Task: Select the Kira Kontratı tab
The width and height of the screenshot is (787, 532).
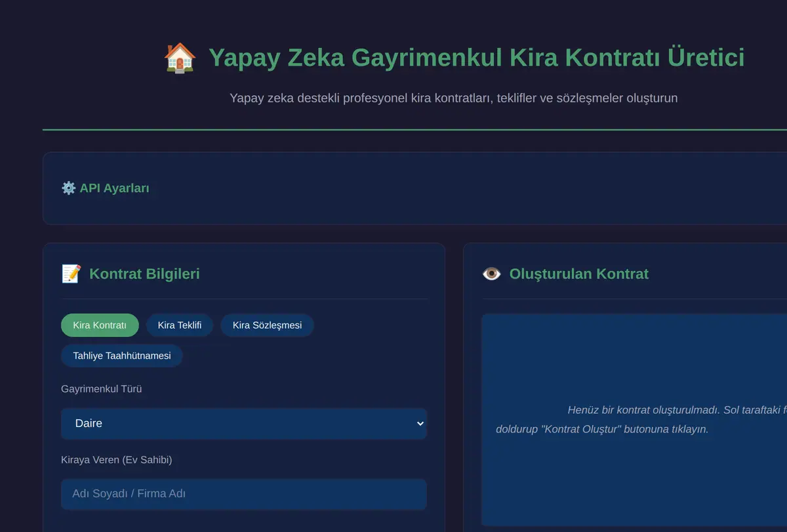Action: pyautogui.click(x=100, y=325)
